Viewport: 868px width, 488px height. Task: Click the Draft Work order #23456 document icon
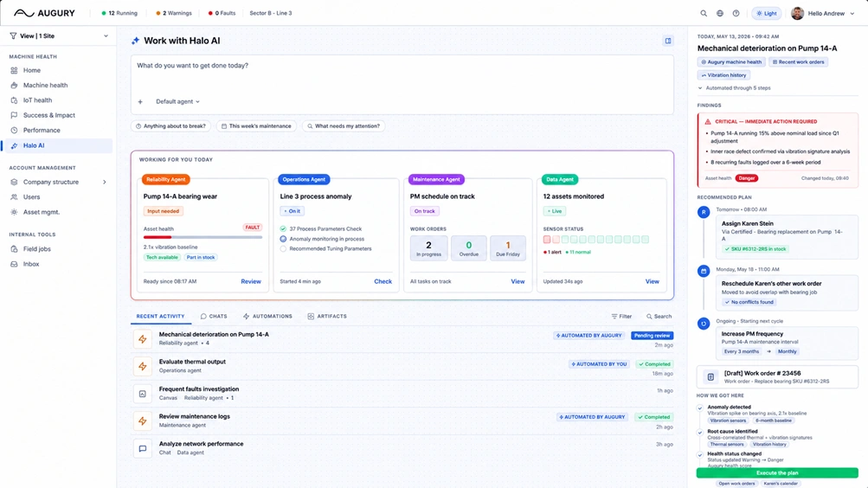(x=710, y=376)
